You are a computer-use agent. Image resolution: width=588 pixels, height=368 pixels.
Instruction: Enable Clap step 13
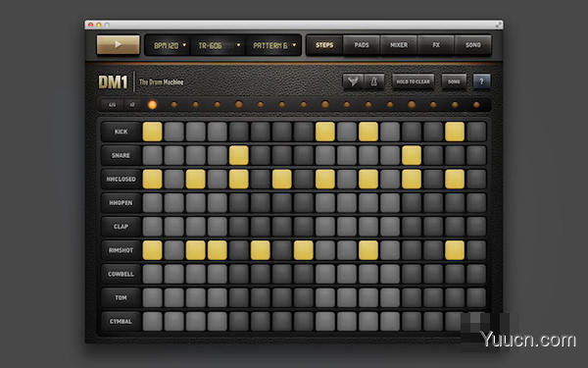pos(412,227)
